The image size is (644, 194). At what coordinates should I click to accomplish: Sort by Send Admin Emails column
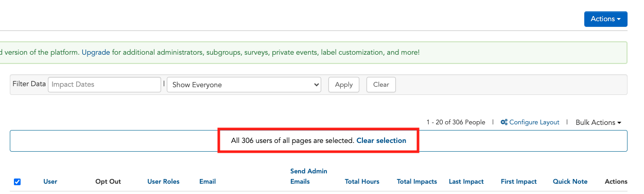point(309,176)
